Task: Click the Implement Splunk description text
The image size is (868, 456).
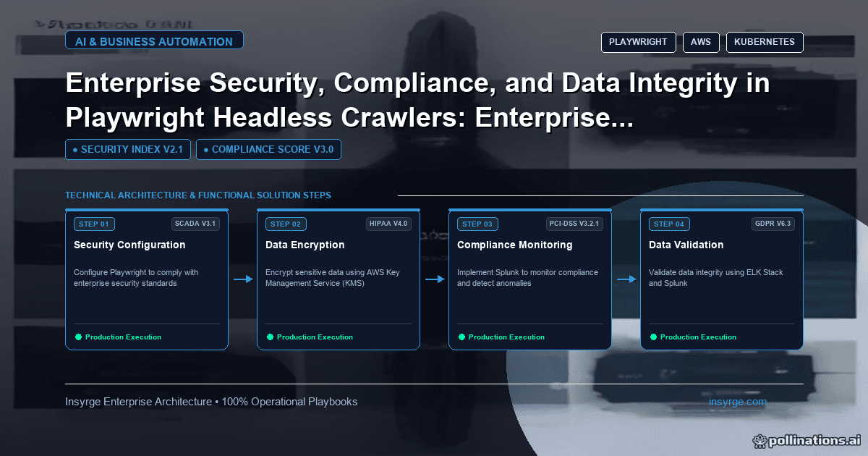Action: pos(527,278)
